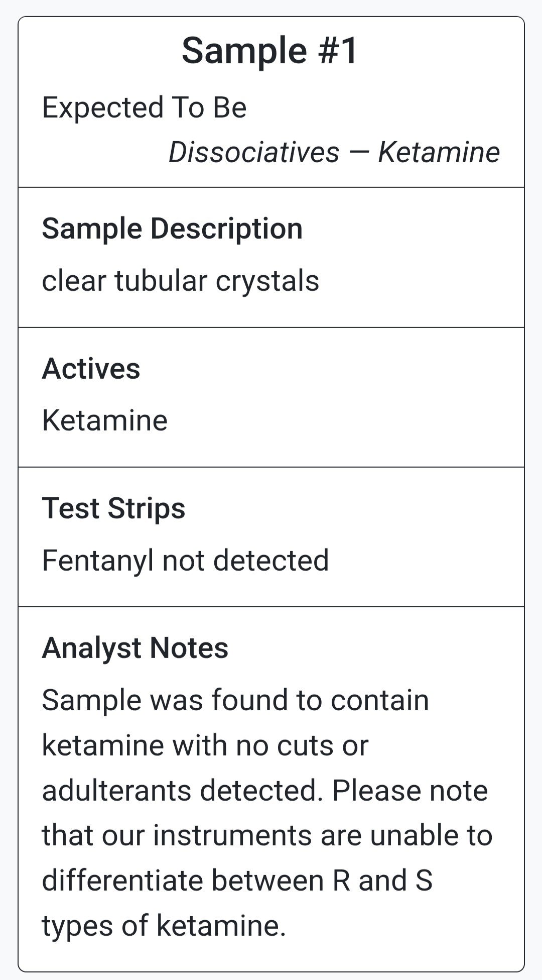
Task: Click the line ketamine with no cuts or
Action: point(205,745)
